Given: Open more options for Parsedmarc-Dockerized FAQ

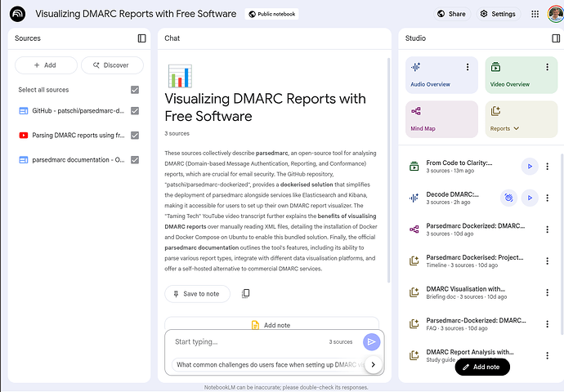Looking at the screenshot, I should (547, 324).
